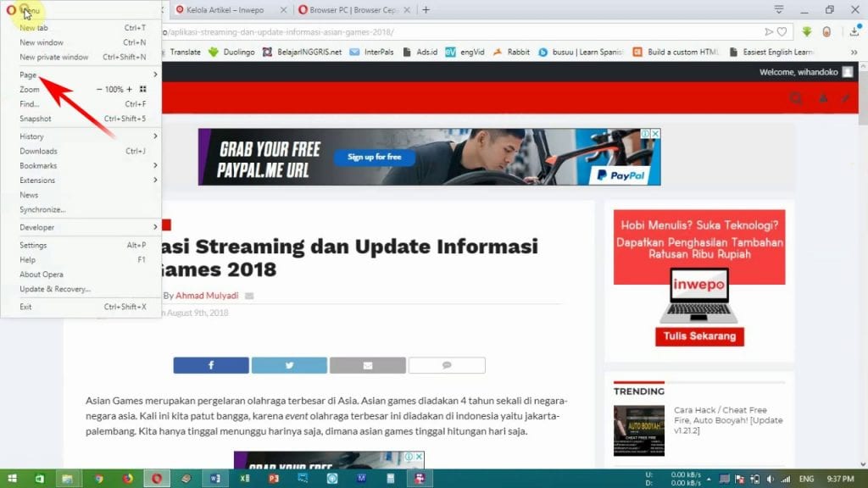Open the engVid bookmark
The image size is (868, 488).
pos(465,52)
